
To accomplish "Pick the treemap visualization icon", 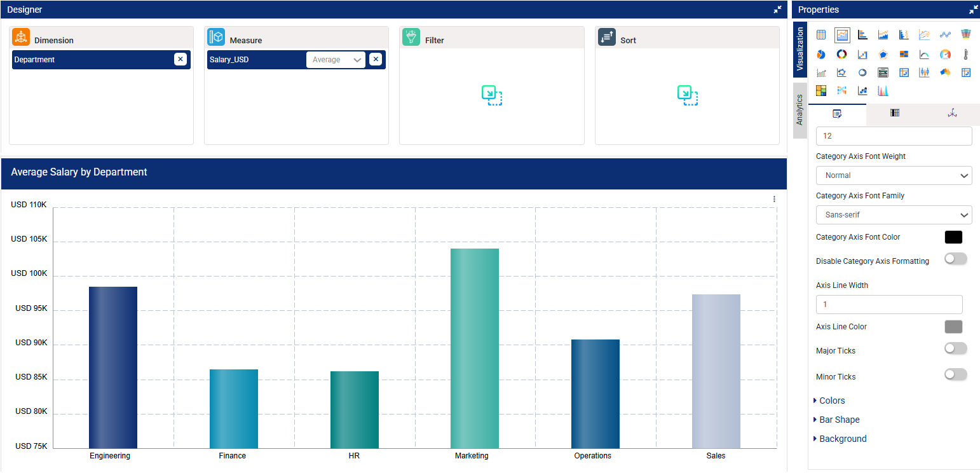I will point(821,91).
